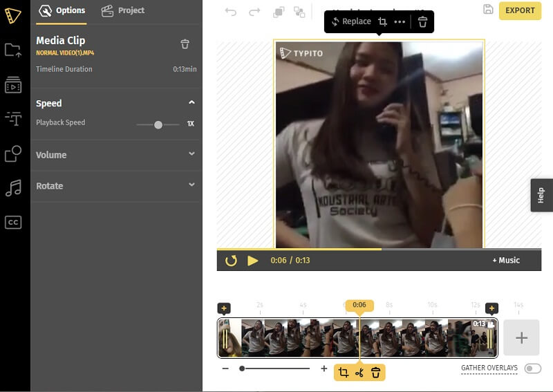Click the split scissors icon below timeline
Image resolution: width=553 pixels, height=392 pixels.
pyautogui.click(x=359, y=373)
